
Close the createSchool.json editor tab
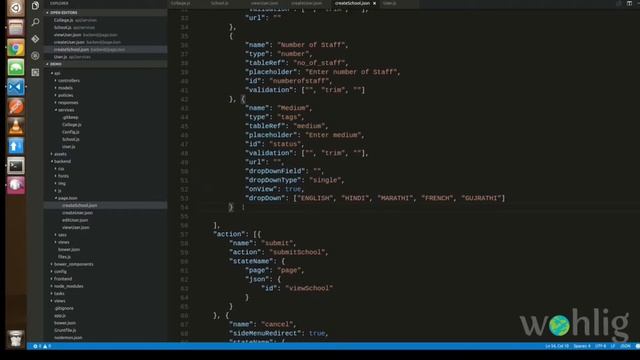pyautogui.click(x=374, y=3)
